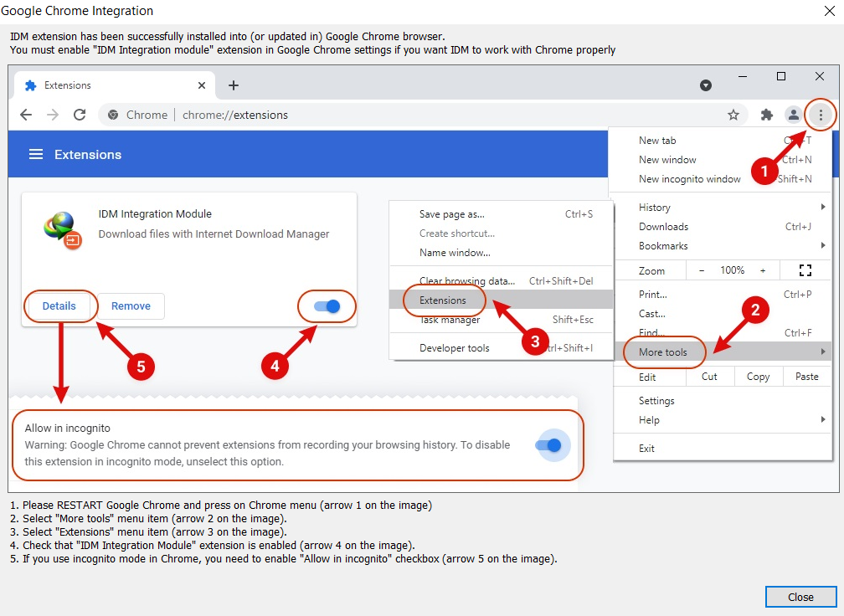Click Paste in the Edit row
The height and width of the screenshot is (616, 844).
807,377
